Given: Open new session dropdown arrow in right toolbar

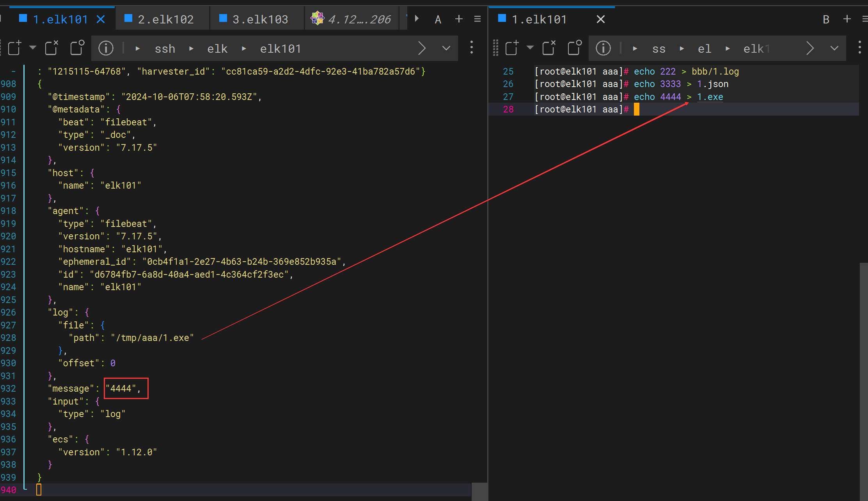Looking at the screenshot, I should [530, 48].
